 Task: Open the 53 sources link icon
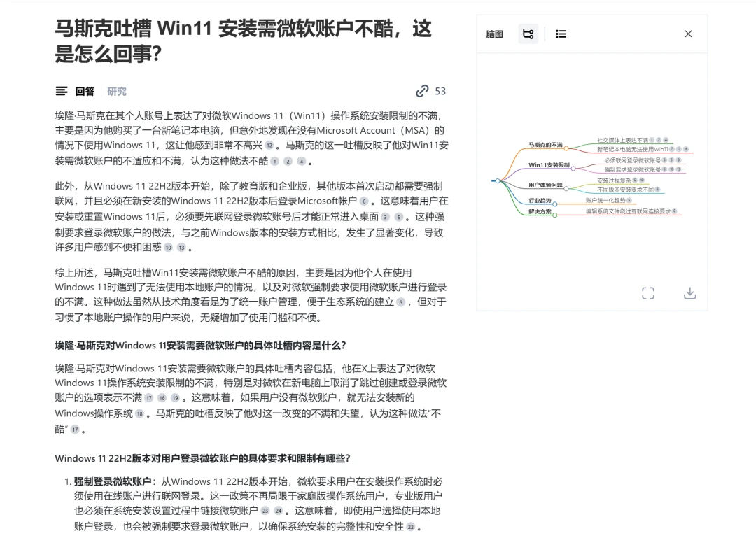[x=422, y=91]
